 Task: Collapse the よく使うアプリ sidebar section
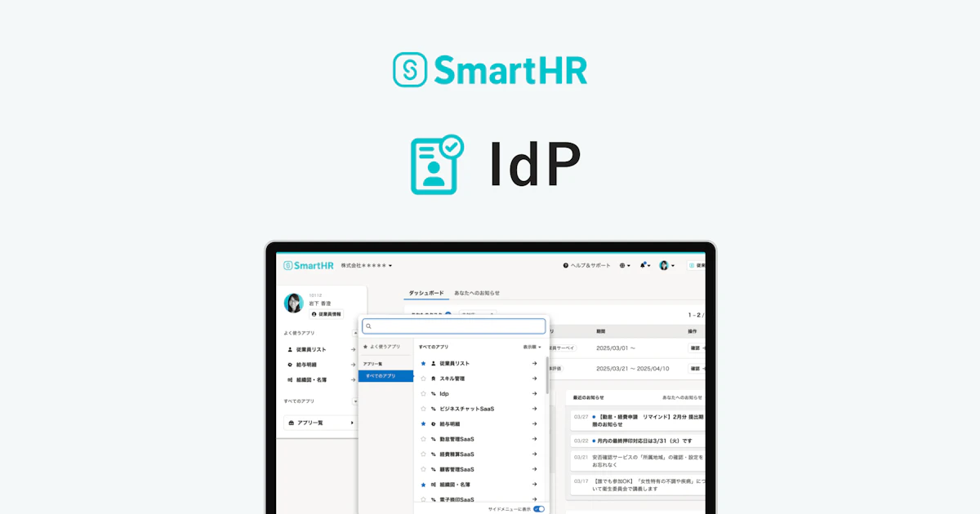[x=354, y=333]
